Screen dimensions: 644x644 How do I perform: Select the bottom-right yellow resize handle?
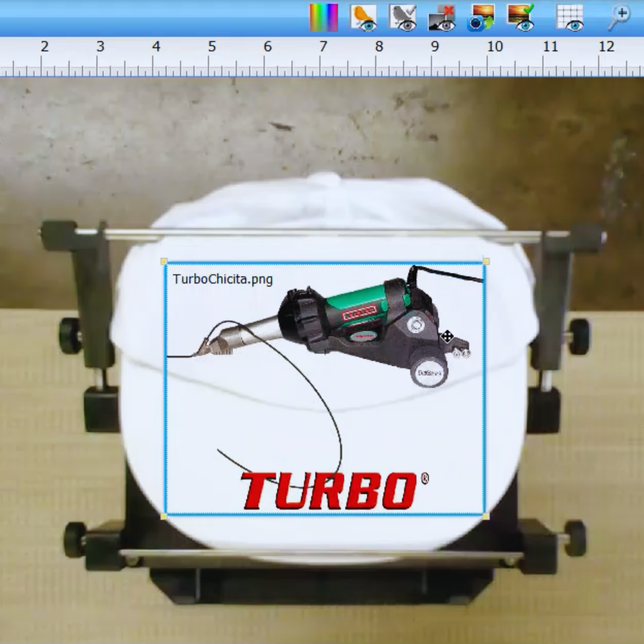pyautogui.click(x=486, y=516)
